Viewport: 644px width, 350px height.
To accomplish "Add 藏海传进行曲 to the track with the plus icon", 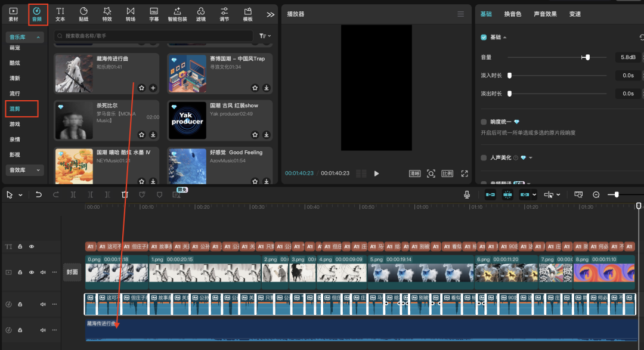I will [153, 88].
